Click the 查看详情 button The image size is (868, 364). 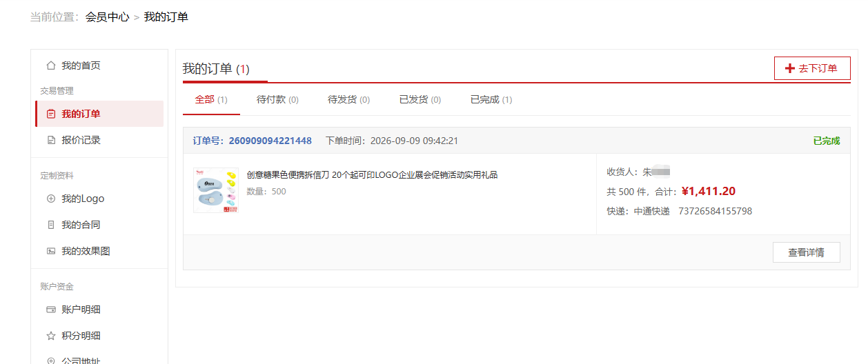point(806,252)
